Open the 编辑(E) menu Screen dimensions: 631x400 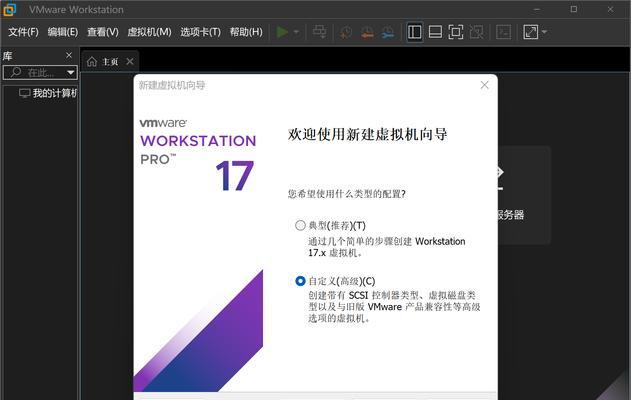coord(63,32)
